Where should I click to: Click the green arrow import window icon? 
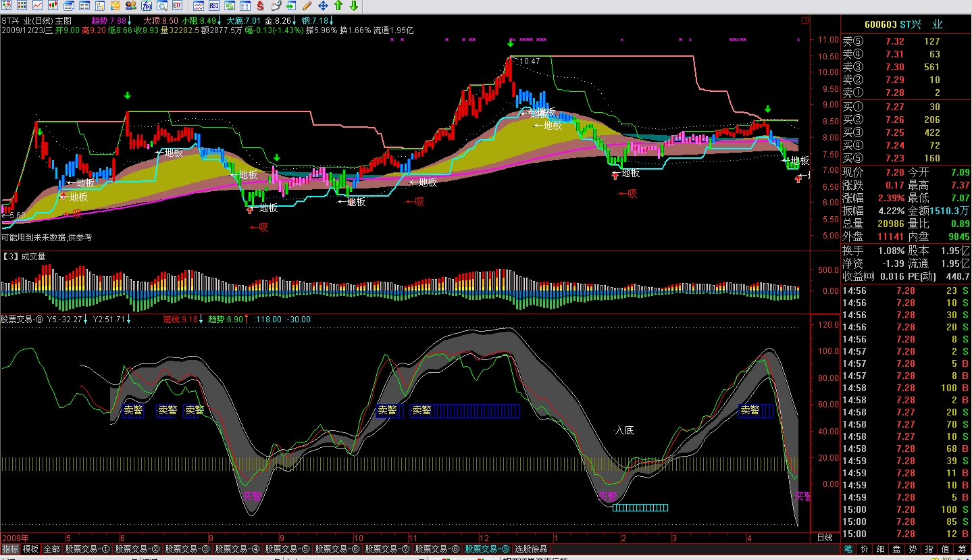(291, 5)
